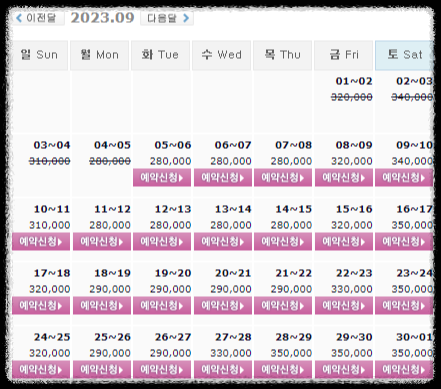Request reservation for 26~27
The image size is (441, 389).
(x=162, y=369)
